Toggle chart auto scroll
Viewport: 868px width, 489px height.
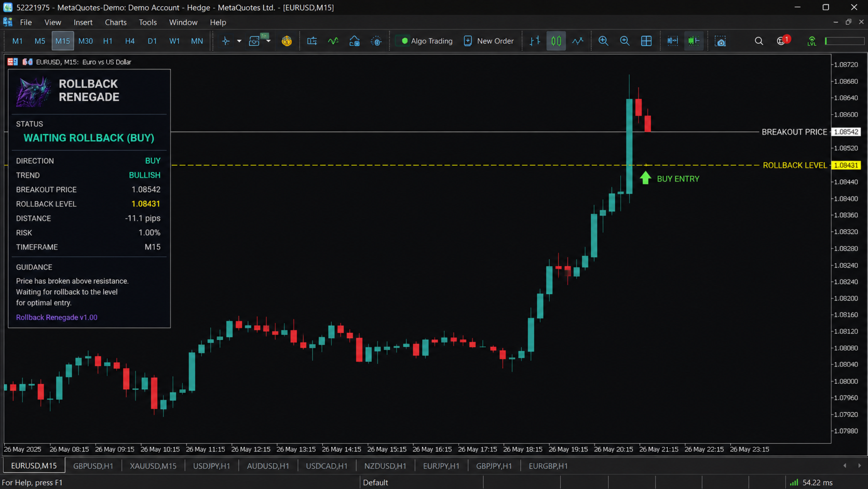673,41
